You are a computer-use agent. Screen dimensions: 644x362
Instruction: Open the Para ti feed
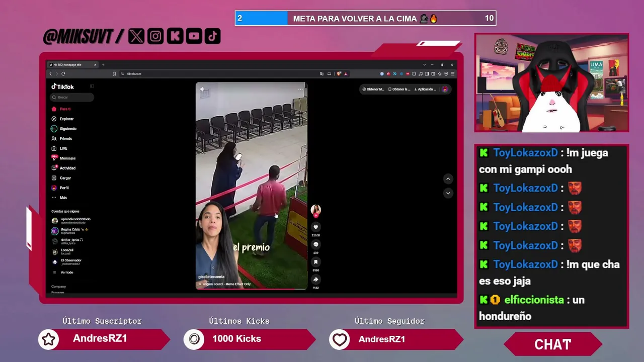click(x=61, y=109)
